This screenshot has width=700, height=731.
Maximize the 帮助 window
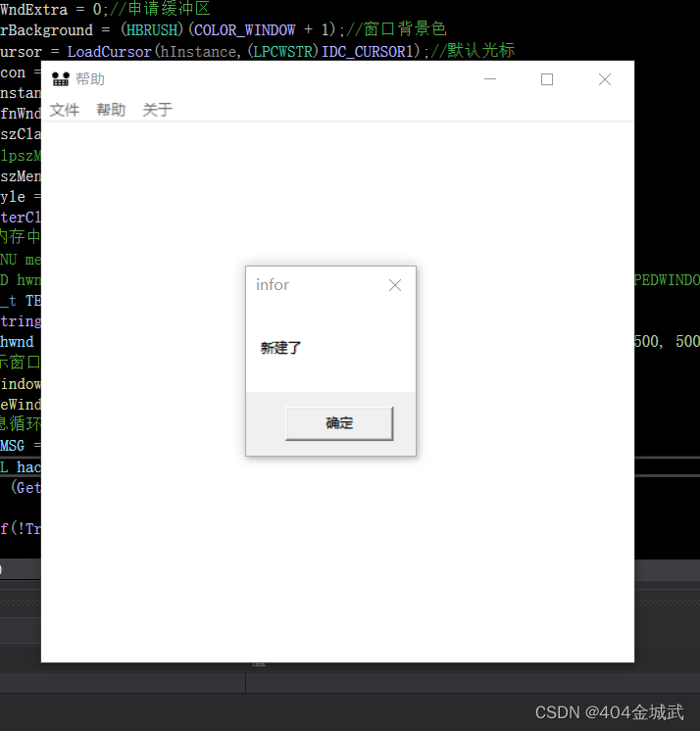tap(547, 79)
